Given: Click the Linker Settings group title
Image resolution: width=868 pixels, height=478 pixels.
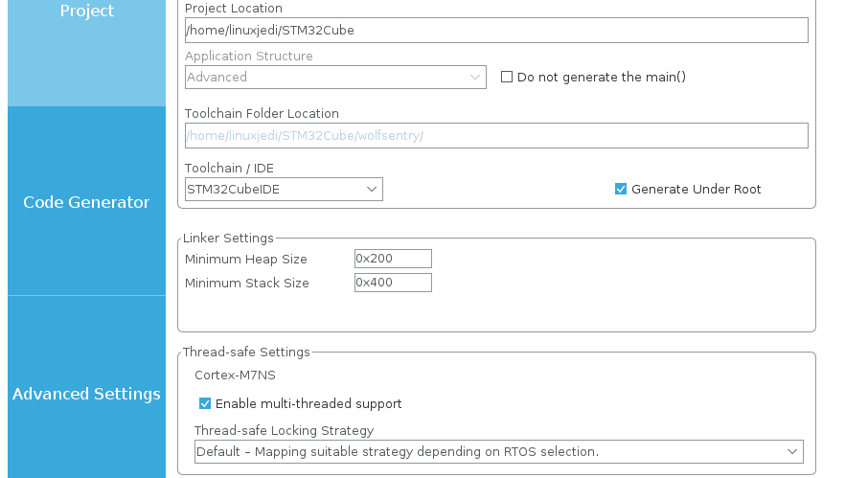Looking at the screenshot, I should 228,238.
